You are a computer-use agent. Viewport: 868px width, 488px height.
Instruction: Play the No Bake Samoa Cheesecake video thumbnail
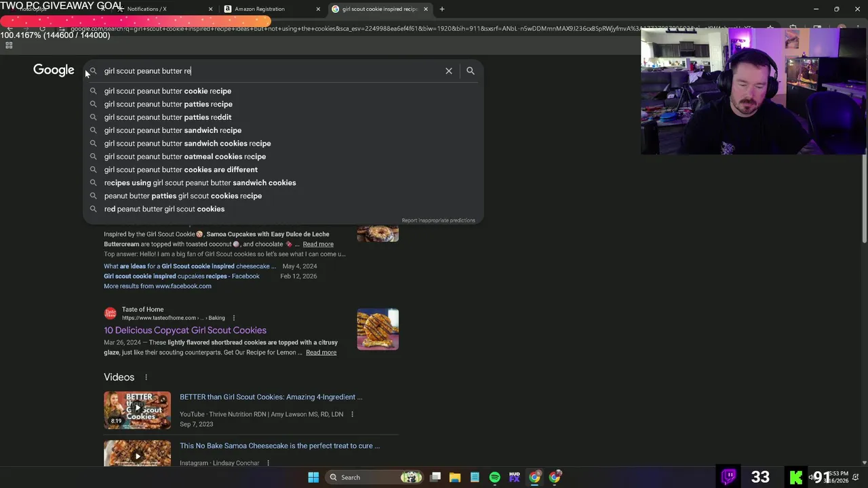click(137, 453)
